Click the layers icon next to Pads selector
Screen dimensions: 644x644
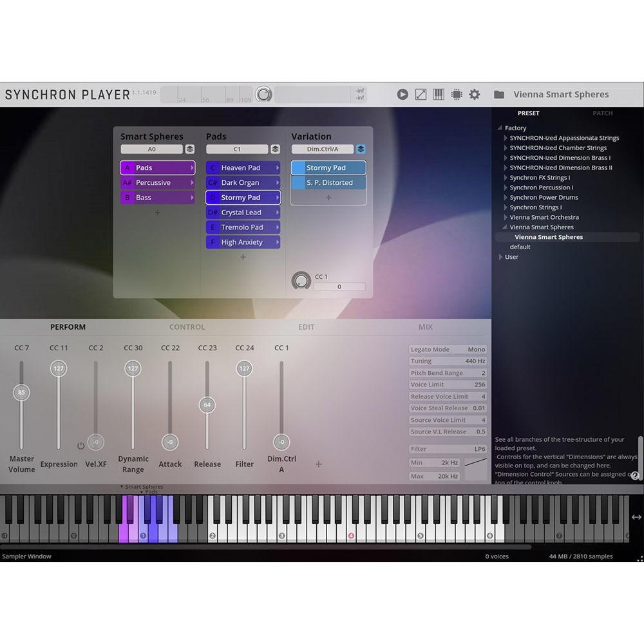click(275, 149)
